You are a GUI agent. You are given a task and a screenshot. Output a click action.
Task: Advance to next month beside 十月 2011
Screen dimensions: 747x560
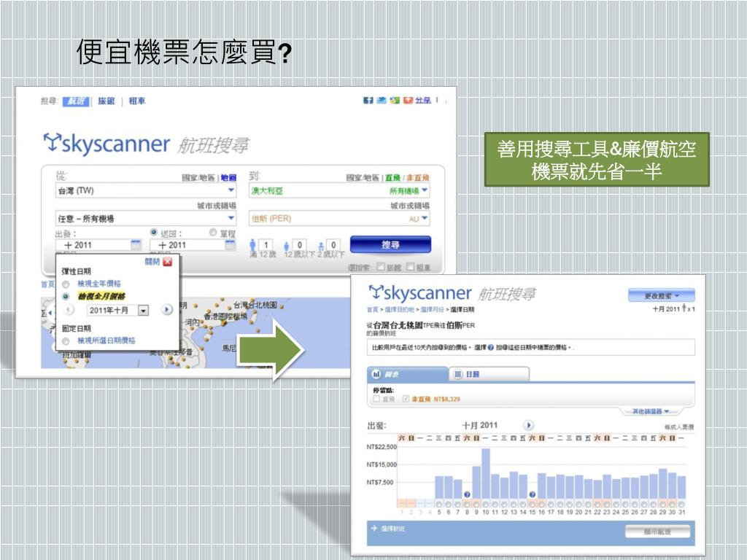[528, 425]
